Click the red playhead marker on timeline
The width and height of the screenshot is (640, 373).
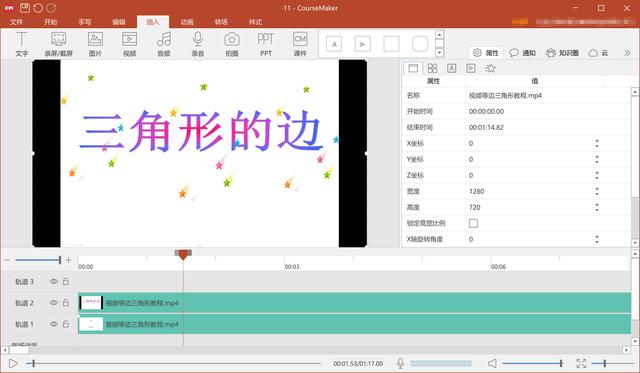click(x=183, y=255)
